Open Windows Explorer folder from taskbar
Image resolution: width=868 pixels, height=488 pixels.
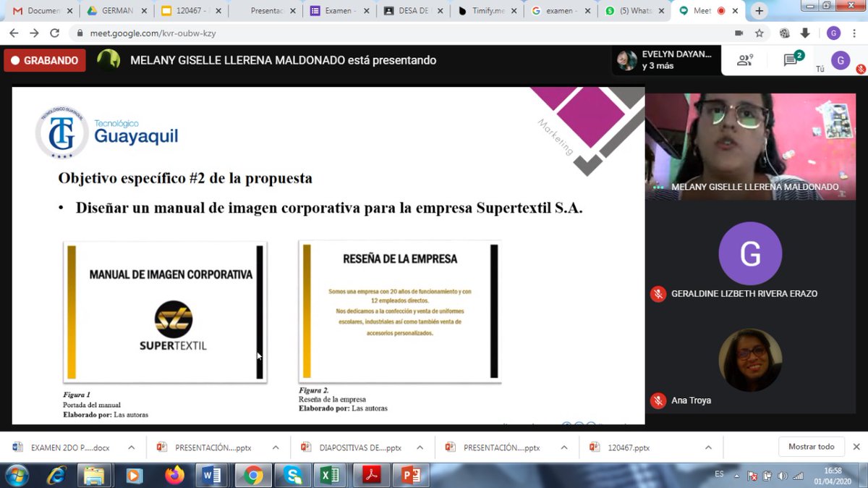[x=95, y=476]
